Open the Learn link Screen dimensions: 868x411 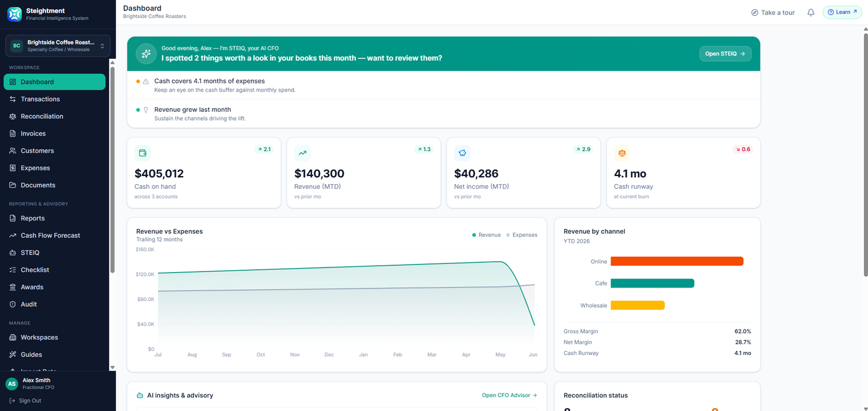tap(842, 12)
